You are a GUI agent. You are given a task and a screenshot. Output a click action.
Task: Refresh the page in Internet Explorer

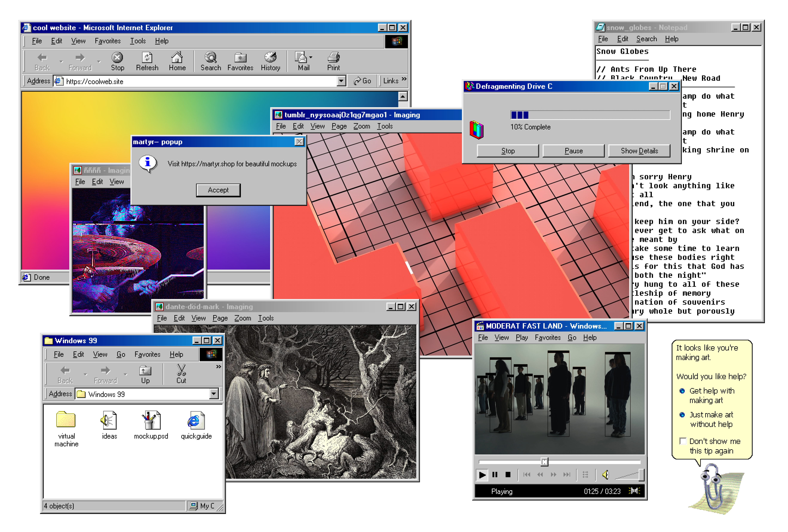click(147, 61)
